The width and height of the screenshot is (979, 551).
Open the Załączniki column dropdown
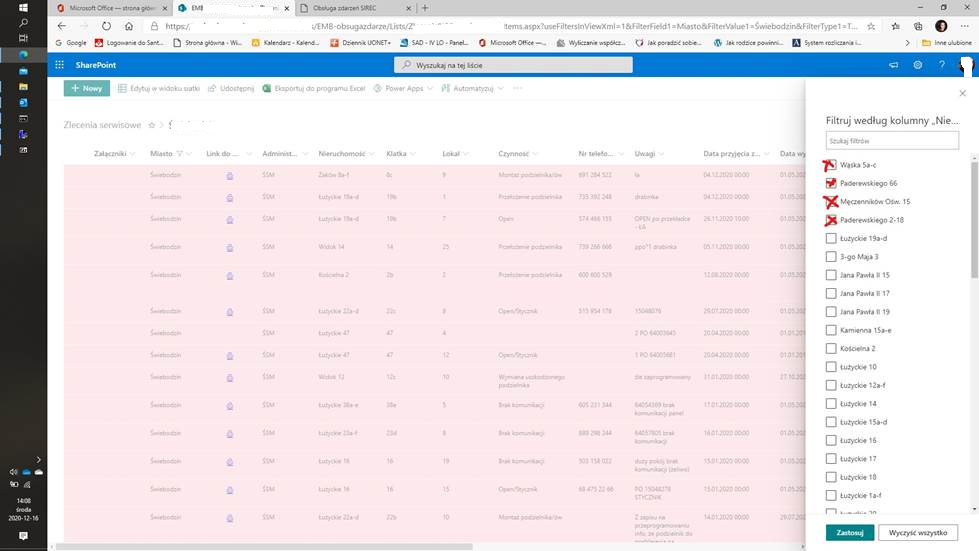pyautogui.click(x=132, y=154)
